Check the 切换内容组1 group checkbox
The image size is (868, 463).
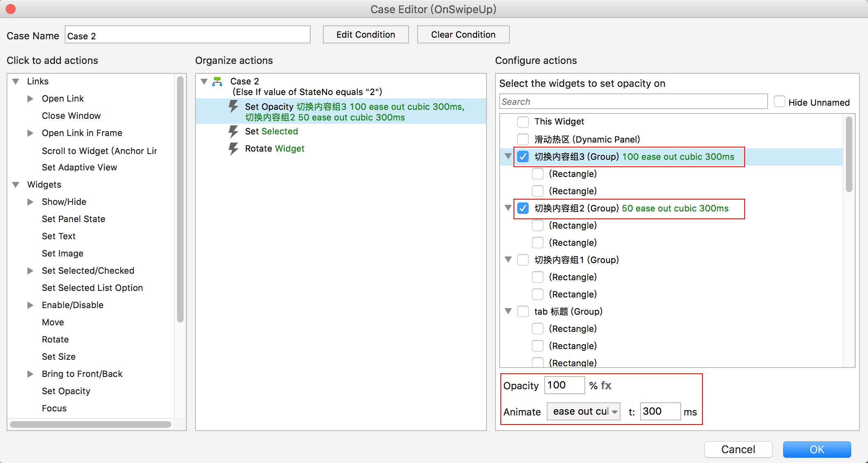(523, 260)
